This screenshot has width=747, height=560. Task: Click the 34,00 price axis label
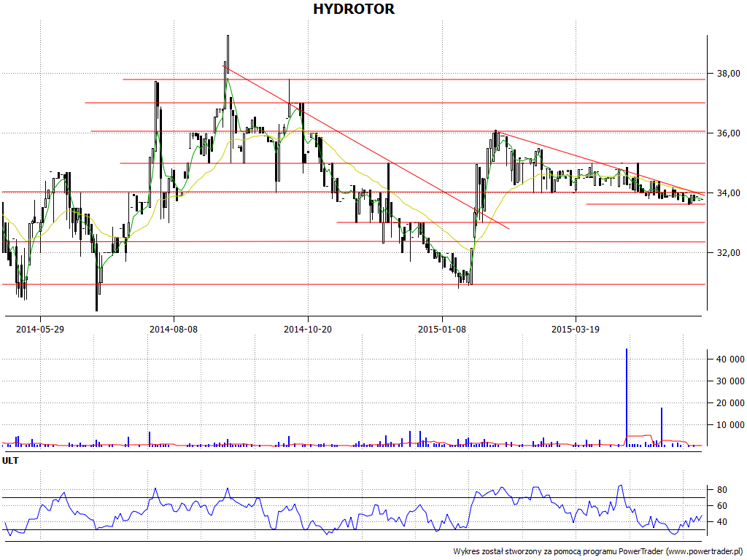[x=729, y=192]
